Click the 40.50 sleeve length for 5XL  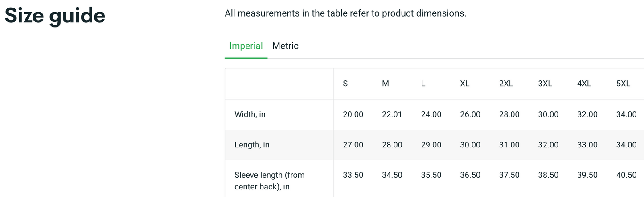point(626,175)
